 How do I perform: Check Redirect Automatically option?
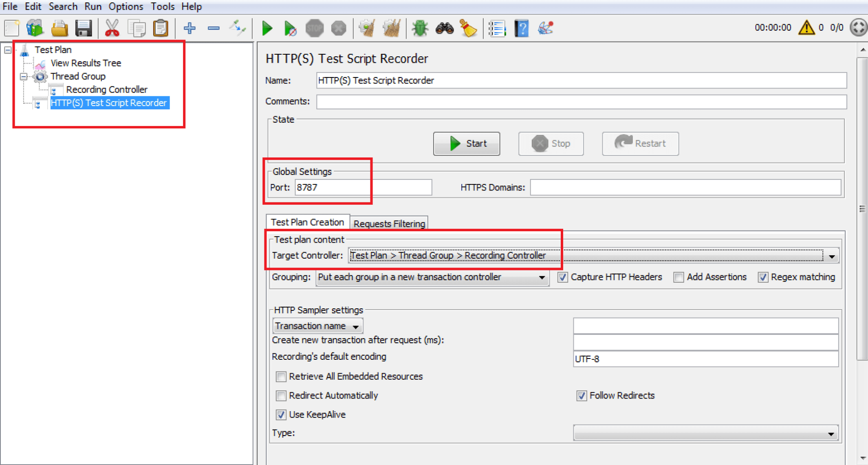(281, 396)
